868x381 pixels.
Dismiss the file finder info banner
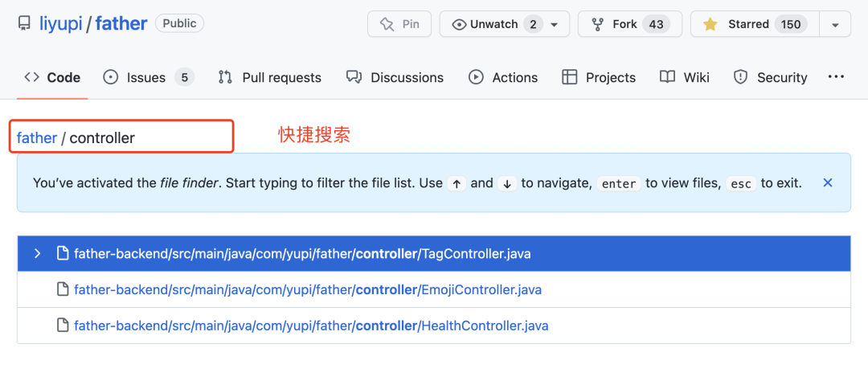(828, 182)
